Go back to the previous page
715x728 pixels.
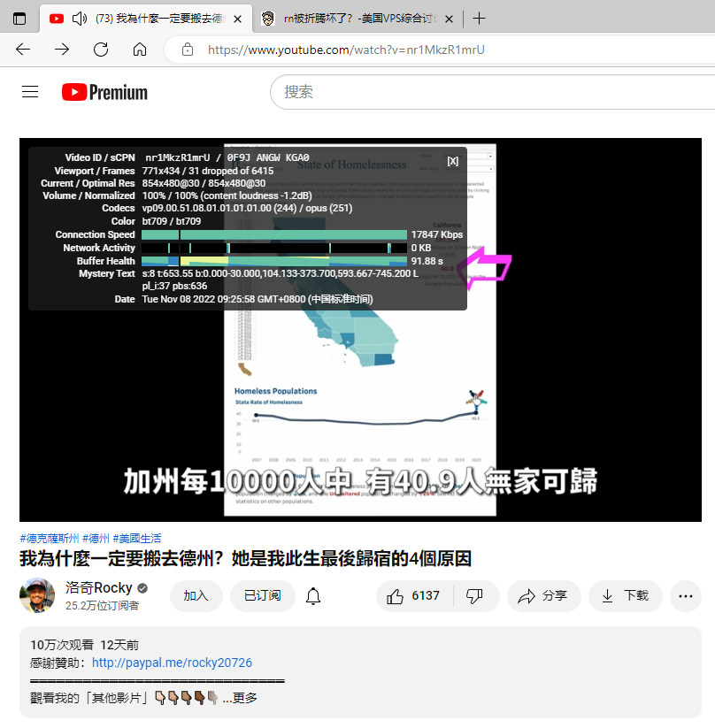click(23, 50)
